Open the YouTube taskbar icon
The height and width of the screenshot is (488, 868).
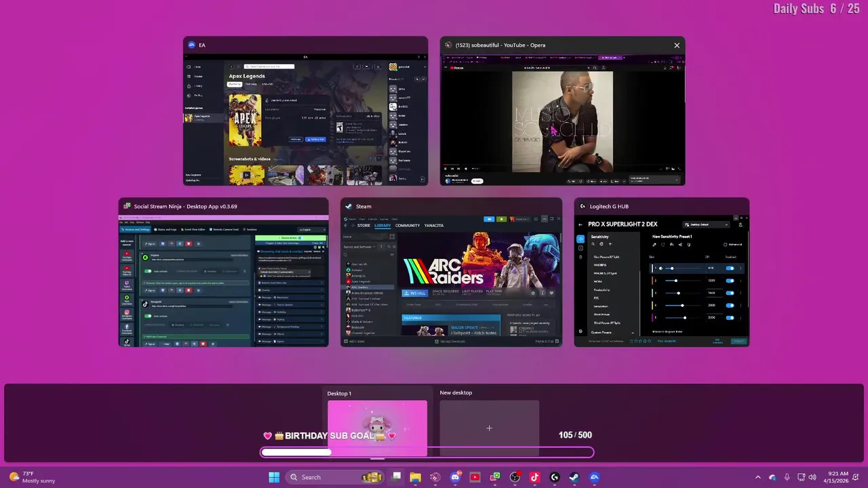(475, 477)
